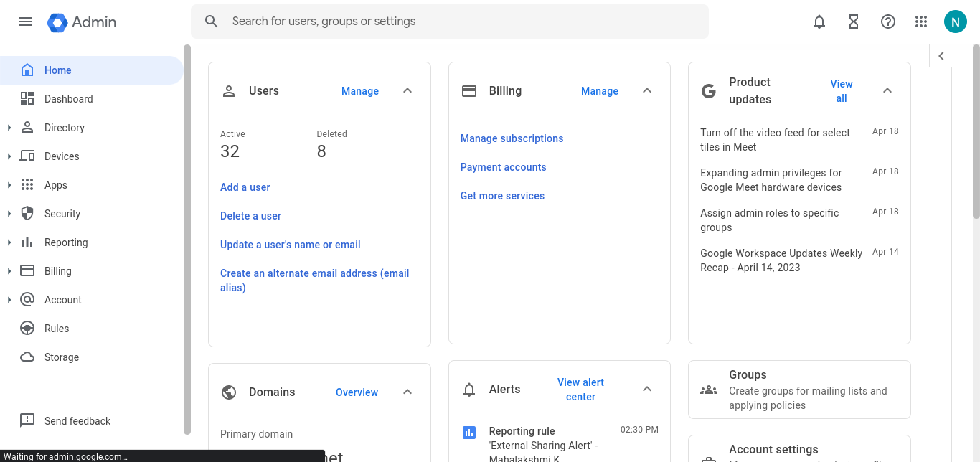
Task: Click the sidebar scrollbar
Action: tap(187, 240)
